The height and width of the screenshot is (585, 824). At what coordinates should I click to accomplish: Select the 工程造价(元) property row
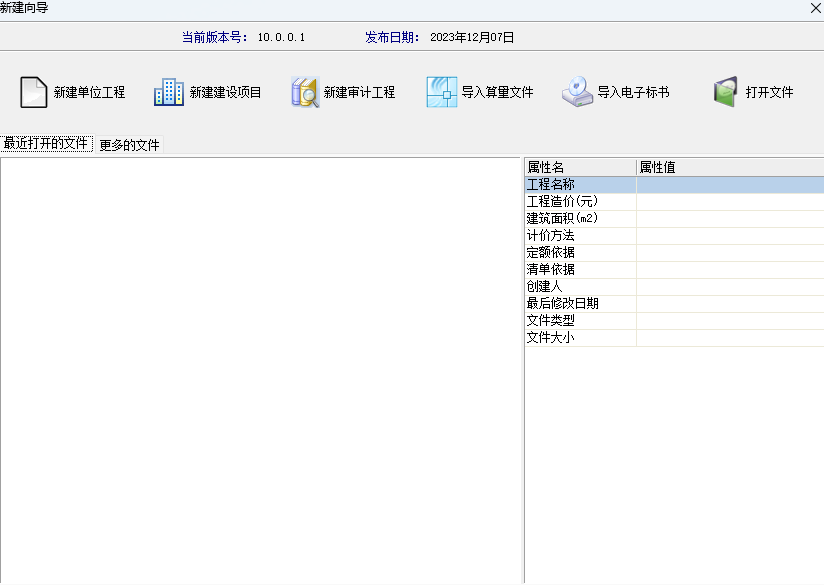coord(580,201)
